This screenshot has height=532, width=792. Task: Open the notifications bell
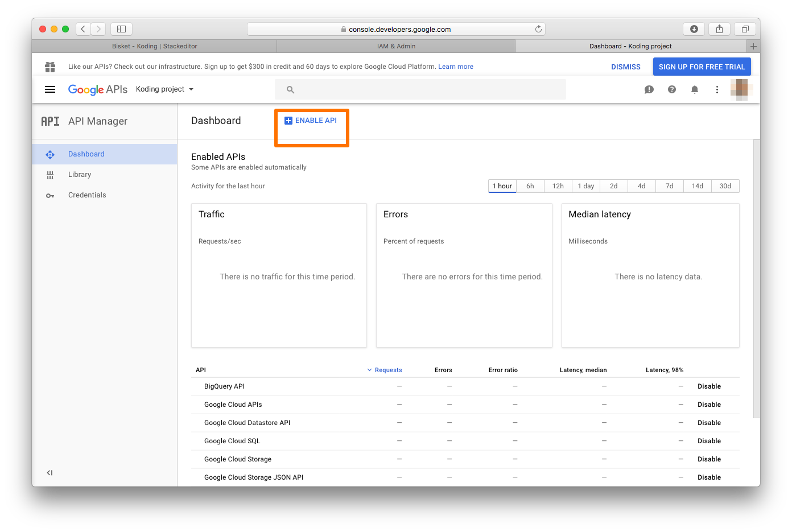click(x=695, y=89)
